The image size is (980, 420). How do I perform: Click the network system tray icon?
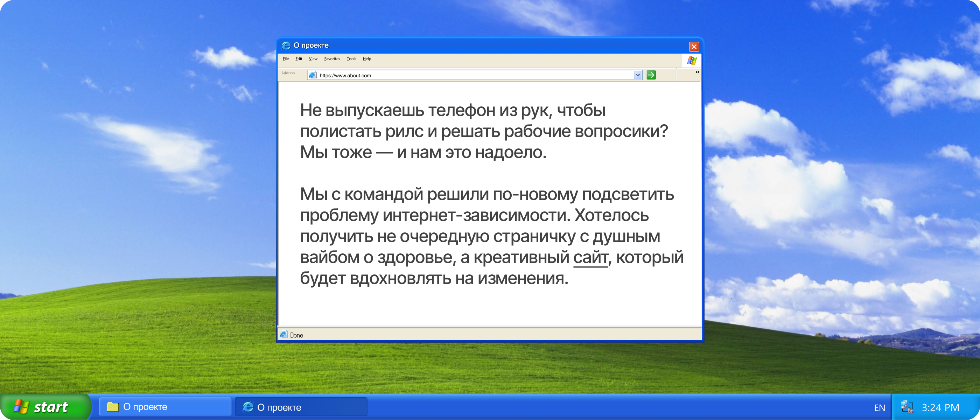[907, 407]
